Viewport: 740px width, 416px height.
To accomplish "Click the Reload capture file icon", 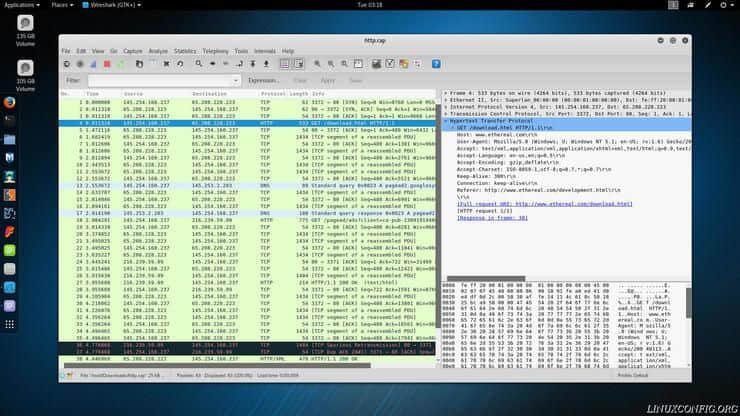I will [x=179, y=64].
